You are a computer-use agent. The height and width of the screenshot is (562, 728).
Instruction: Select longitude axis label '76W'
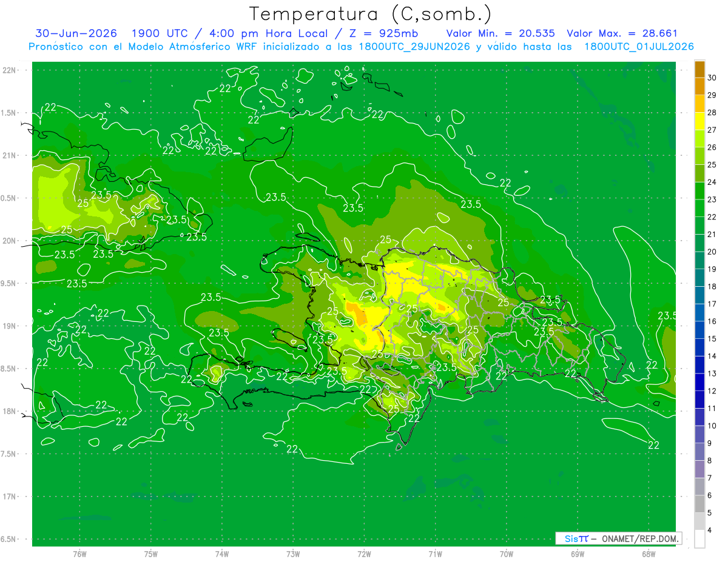[79, 554]
